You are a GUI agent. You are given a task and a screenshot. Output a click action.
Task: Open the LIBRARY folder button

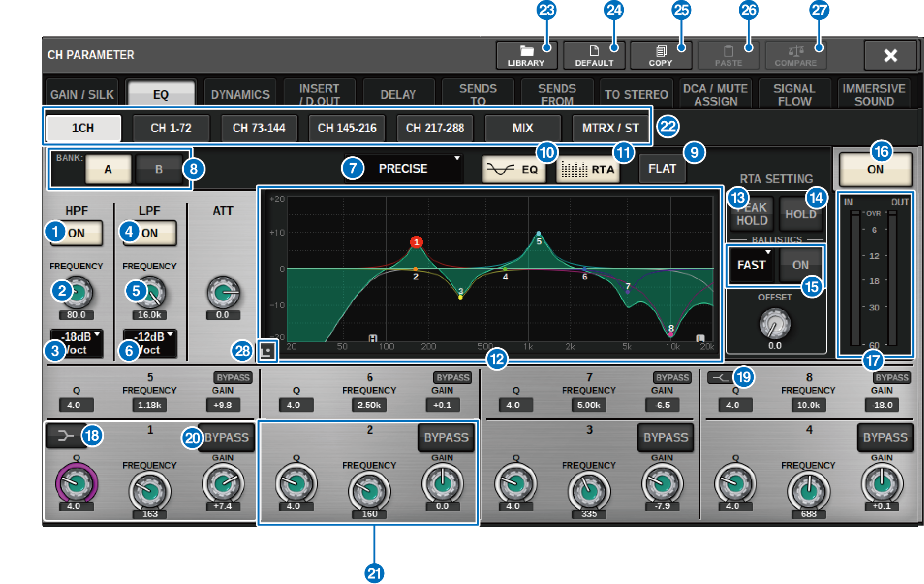526,56
